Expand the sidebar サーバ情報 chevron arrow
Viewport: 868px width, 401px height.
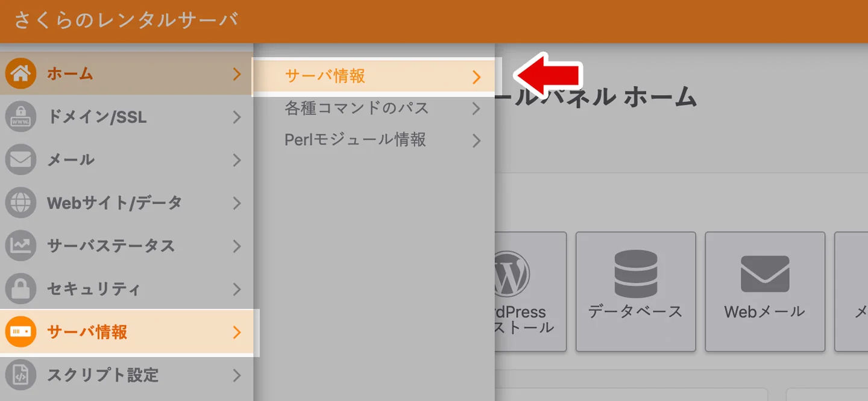237,332
